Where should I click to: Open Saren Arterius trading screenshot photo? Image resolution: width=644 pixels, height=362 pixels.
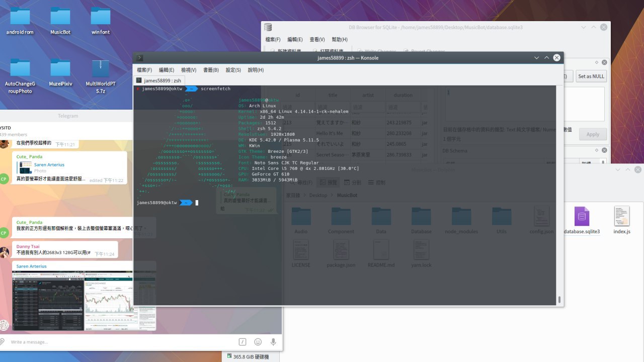(84, 301)
